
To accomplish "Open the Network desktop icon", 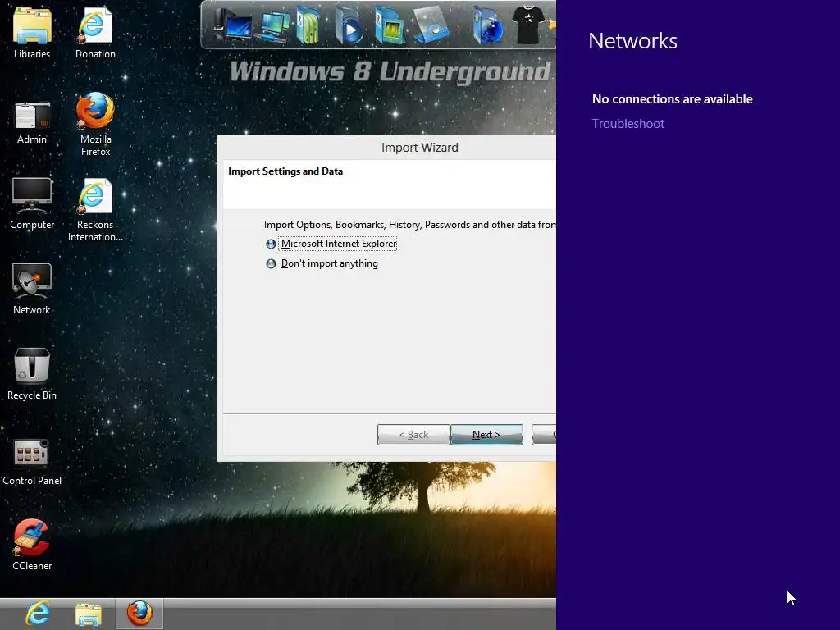I will coord(32,288).
